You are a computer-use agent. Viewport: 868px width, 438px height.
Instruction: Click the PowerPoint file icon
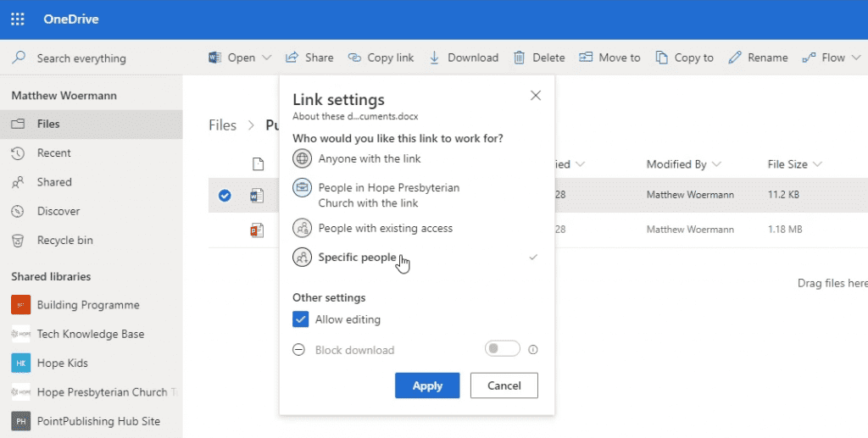click(257, 230)
